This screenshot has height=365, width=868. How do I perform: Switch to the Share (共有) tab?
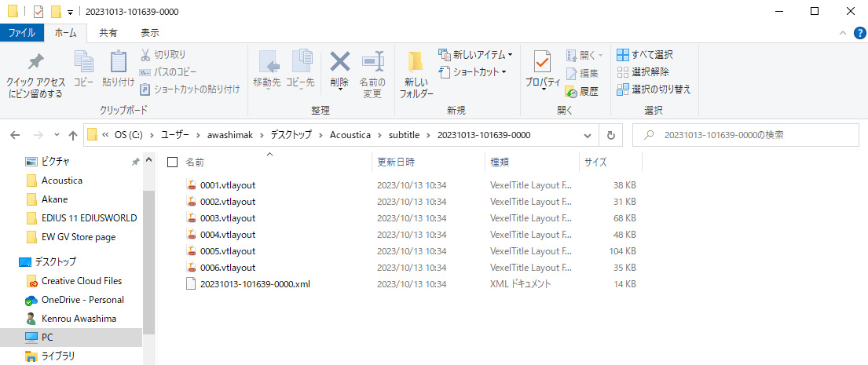108,33
